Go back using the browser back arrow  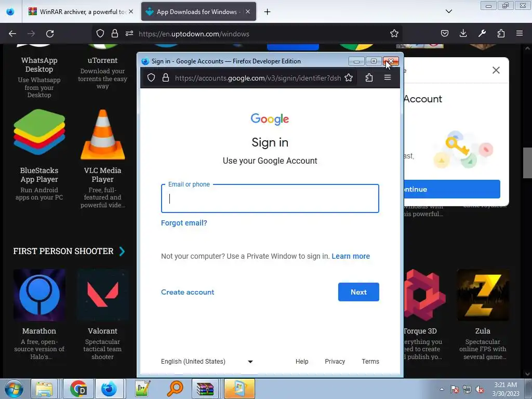[12, 34]
